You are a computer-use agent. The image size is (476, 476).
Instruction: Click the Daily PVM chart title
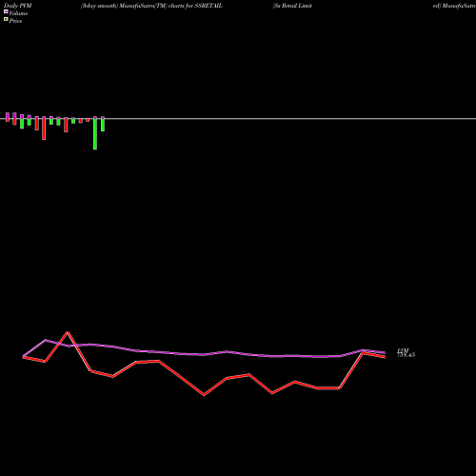click(x=18, y=6)
